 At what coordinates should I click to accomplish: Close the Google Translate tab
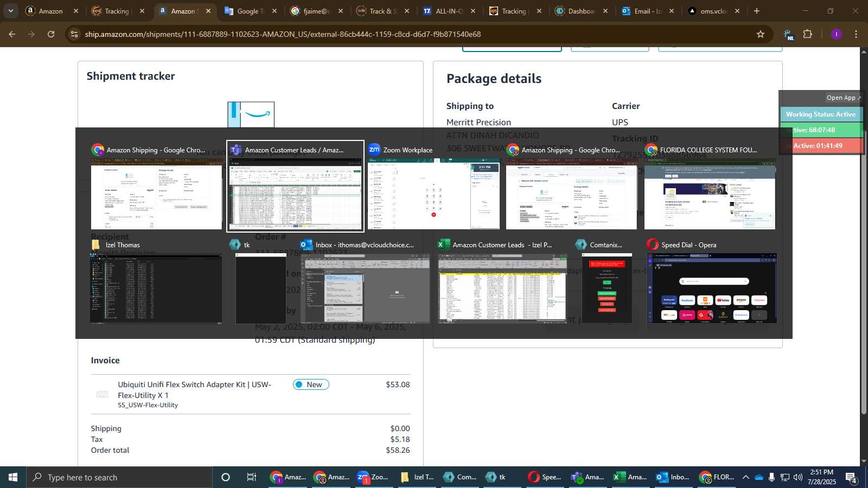point(275,11)
